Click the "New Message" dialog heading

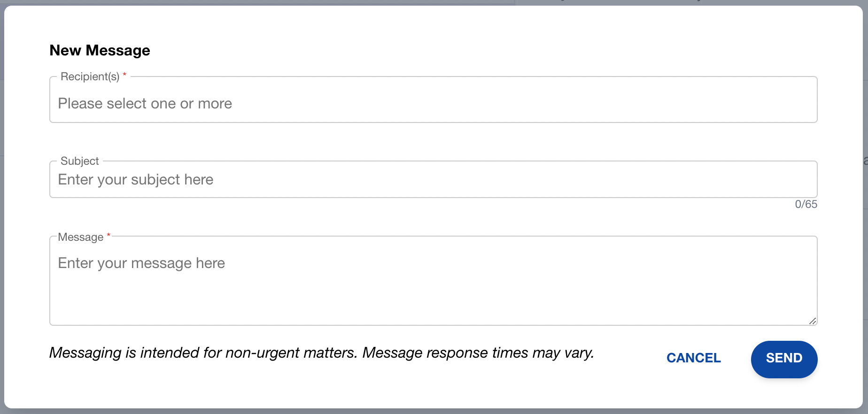(x=100, y=50)
